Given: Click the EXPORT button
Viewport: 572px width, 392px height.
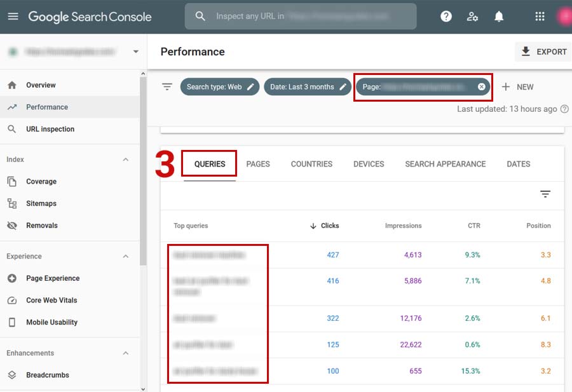Looking at the screenshot, I should (543, 52).
